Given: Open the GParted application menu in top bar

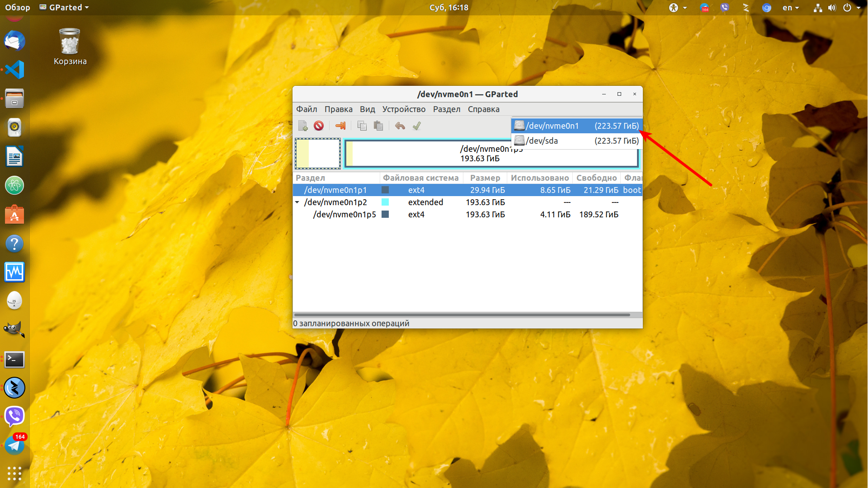Looking at the screenshot, I should (x=64, y=7).
